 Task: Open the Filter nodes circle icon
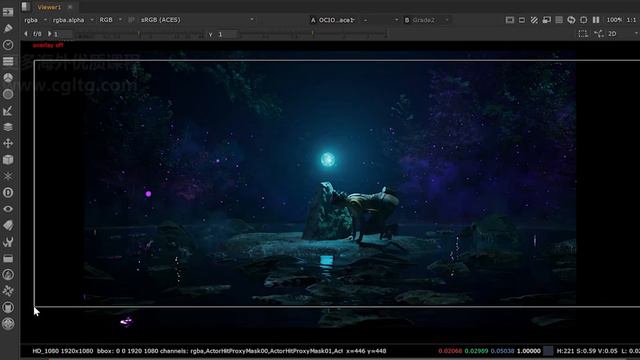click(8, 94)
